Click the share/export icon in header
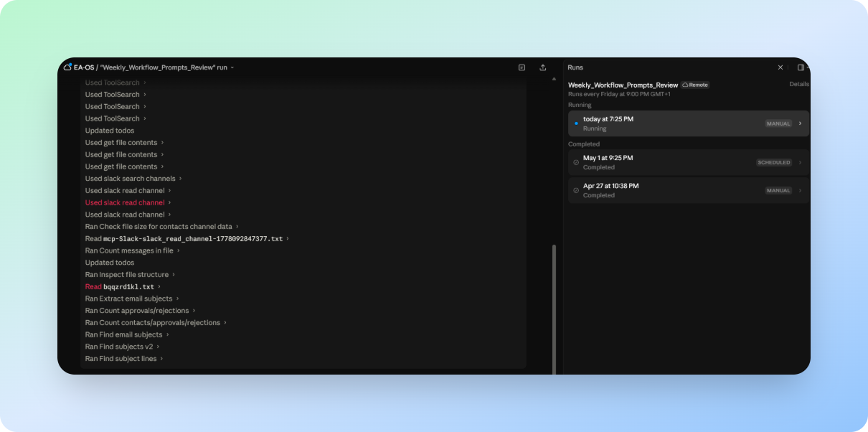 (x=543, y=67)
